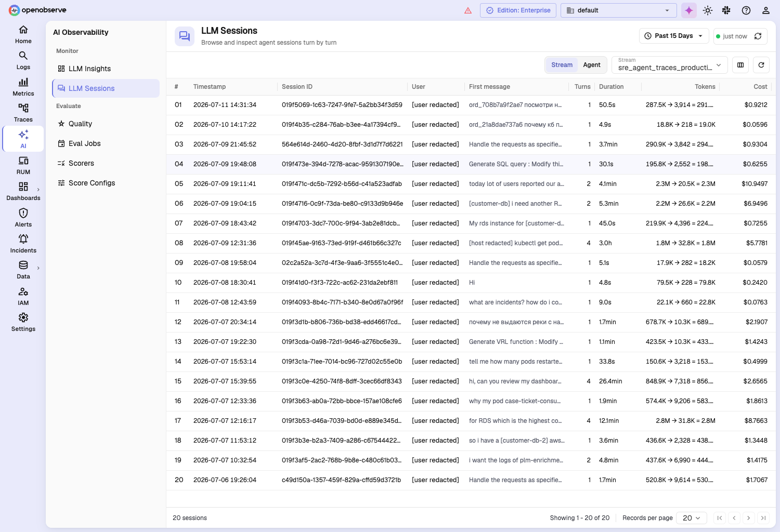Open the help question mark menu
780x532 pixels.
click(746, 10)
